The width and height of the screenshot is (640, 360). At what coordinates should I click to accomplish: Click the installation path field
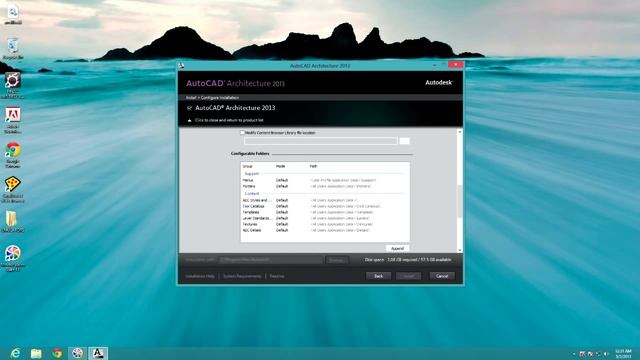[271, 260]
